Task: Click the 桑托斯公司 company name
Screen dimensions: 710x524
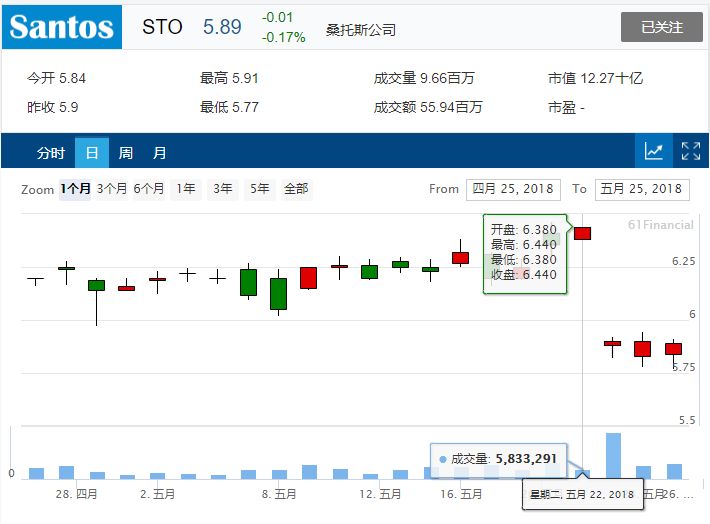Action: [360, 30]
